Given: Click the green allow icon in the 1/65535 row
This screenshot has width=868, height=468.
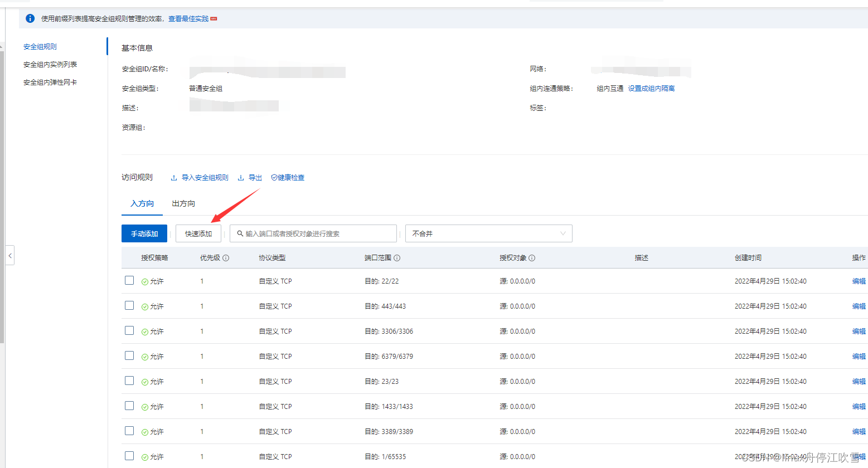Looking at the screenshot, I should tap(145, 457).
